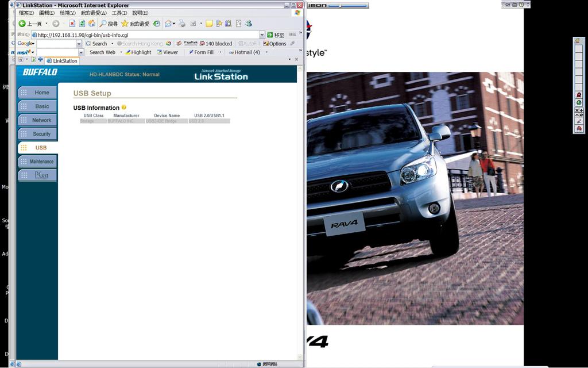Click the Google toolbar PageRank indicator
Screen dimensions: 588x368
click(x=191, y=44)
